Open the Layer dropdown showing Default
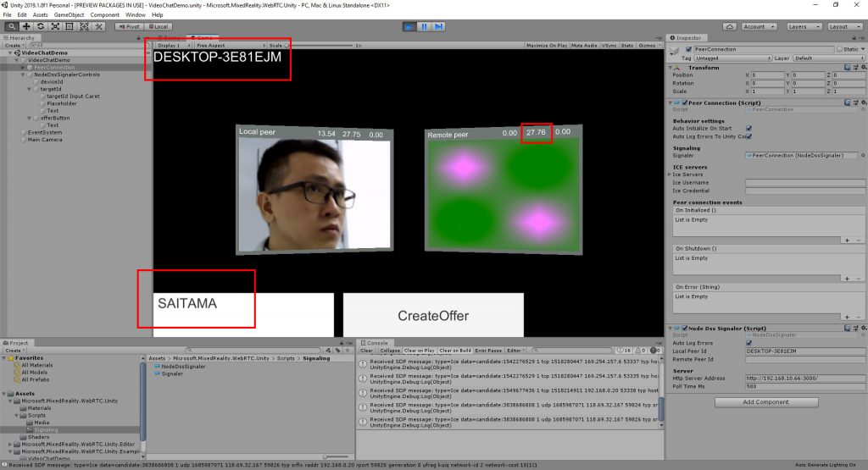 [x=829, y=58]
